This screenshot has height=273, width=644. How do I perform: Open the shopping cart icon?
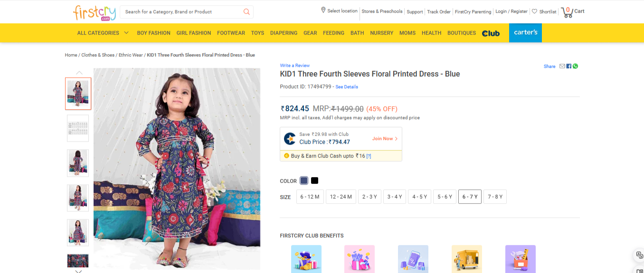coord(567,12)
